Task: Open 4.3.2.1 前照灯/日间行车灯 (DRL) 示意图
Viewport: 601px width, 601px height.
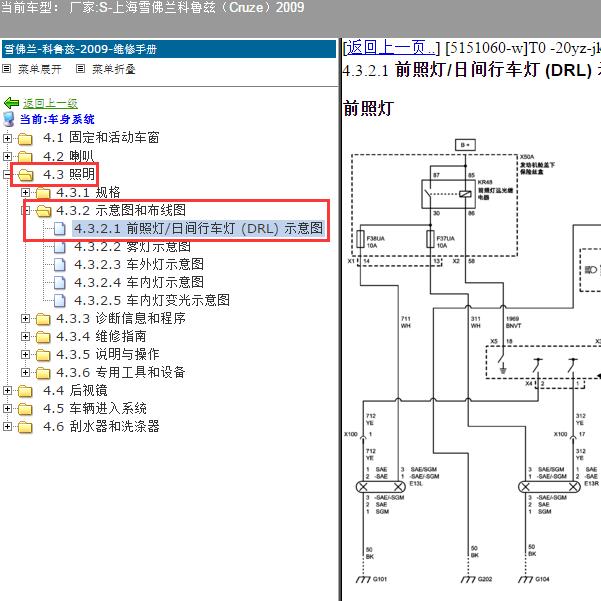Action: tap(198, 228)
